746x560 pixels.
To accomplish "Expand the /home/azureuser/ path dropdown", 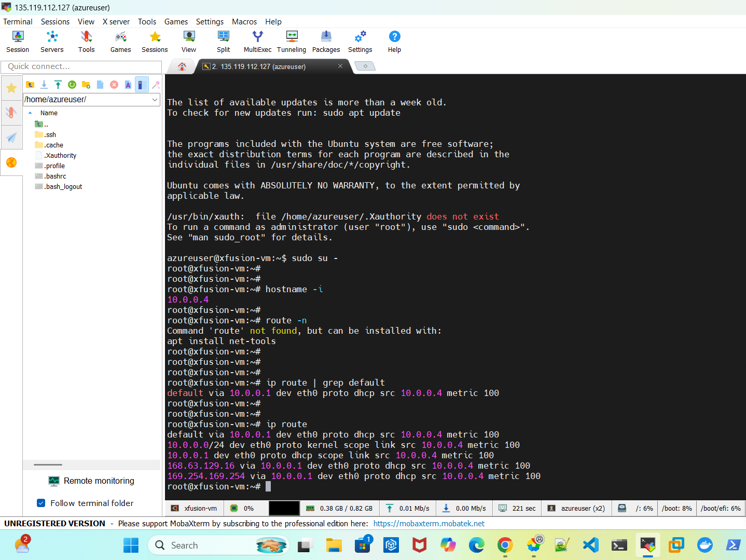I will click(x=155, y=100).
